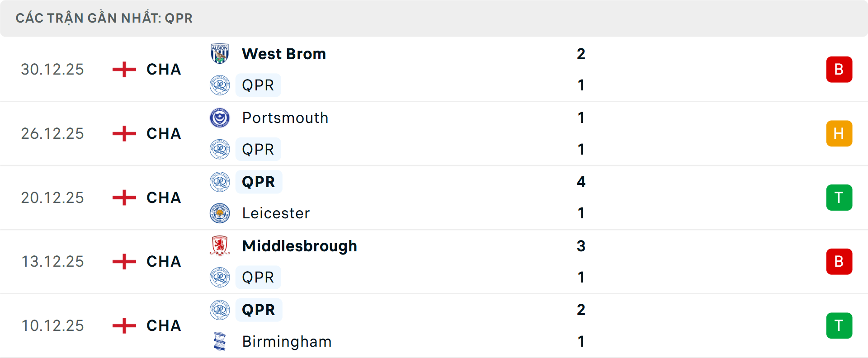Click CHA league label on 26.12.25 row

pos(164,134)
